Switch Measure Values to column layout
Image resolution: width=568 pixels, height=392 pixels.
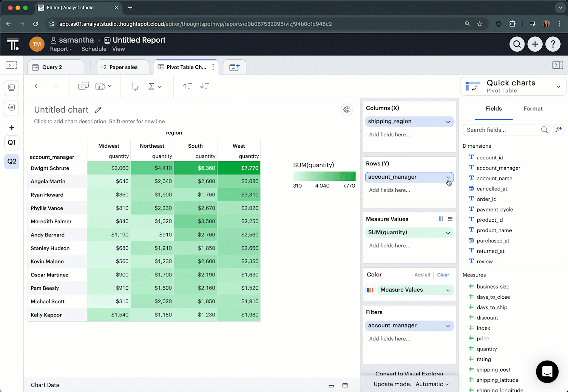coord(440,219)
